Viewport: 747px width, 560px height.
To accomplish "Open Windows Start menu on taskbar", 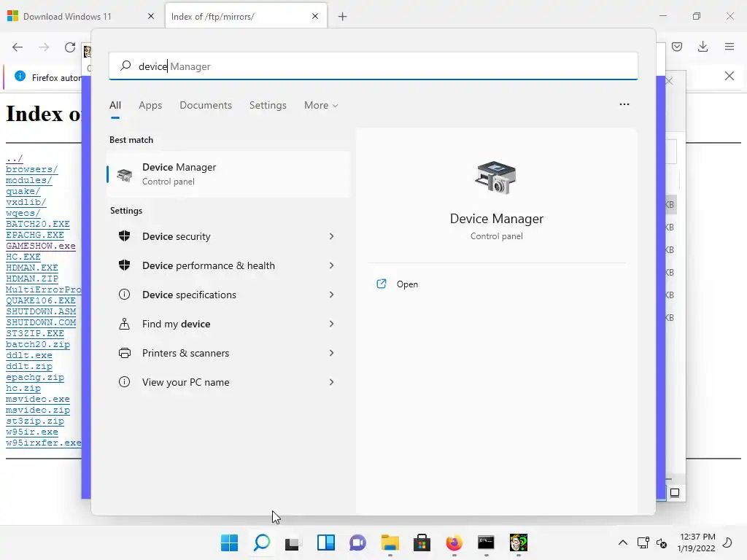I will [x=229, y=542].
